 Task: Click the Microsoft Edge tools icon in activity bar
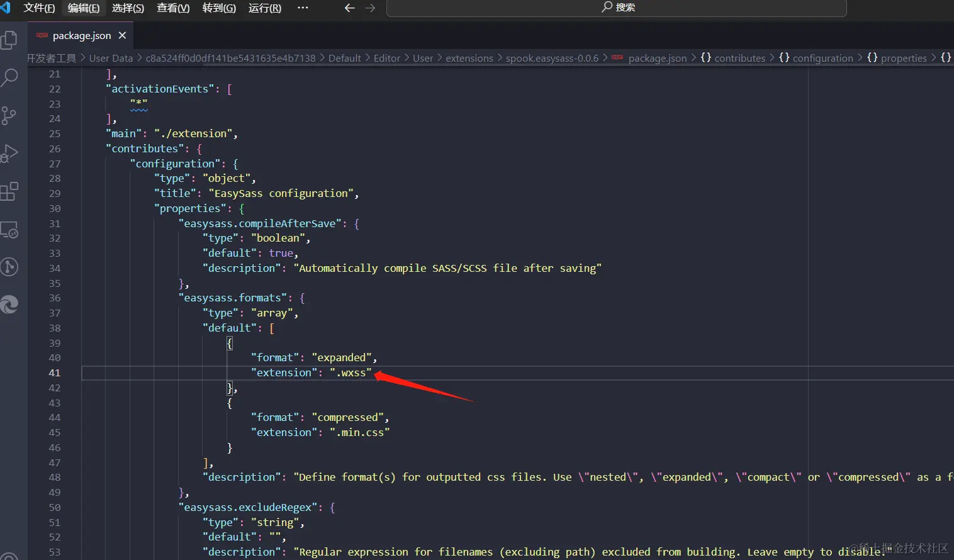[9, 305]
